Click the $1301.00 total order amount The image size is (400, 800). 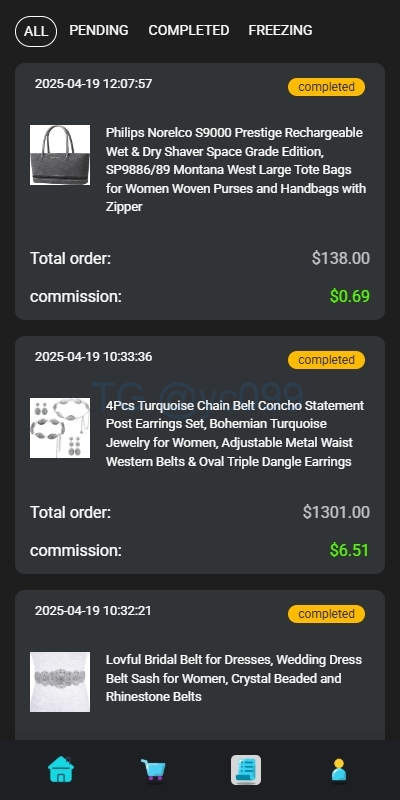pos(336,512)
